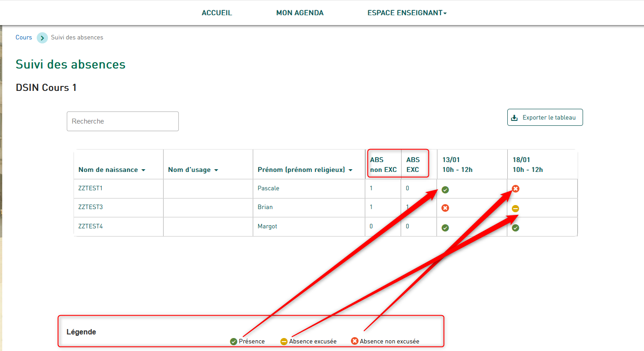Click Brian's excused absence icon for 18/01
Screen dimensions: 644x351
(x=515, y=209)
